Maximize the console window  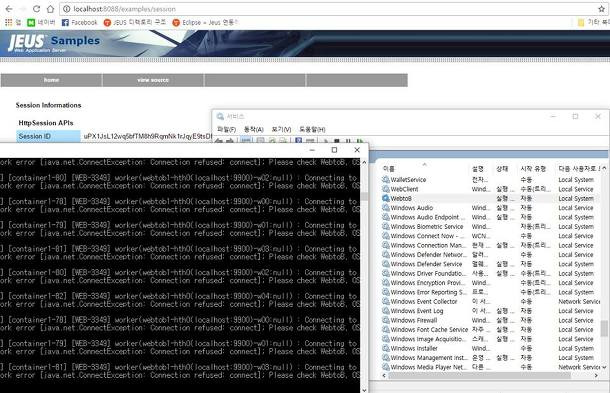tap(334, 150)
